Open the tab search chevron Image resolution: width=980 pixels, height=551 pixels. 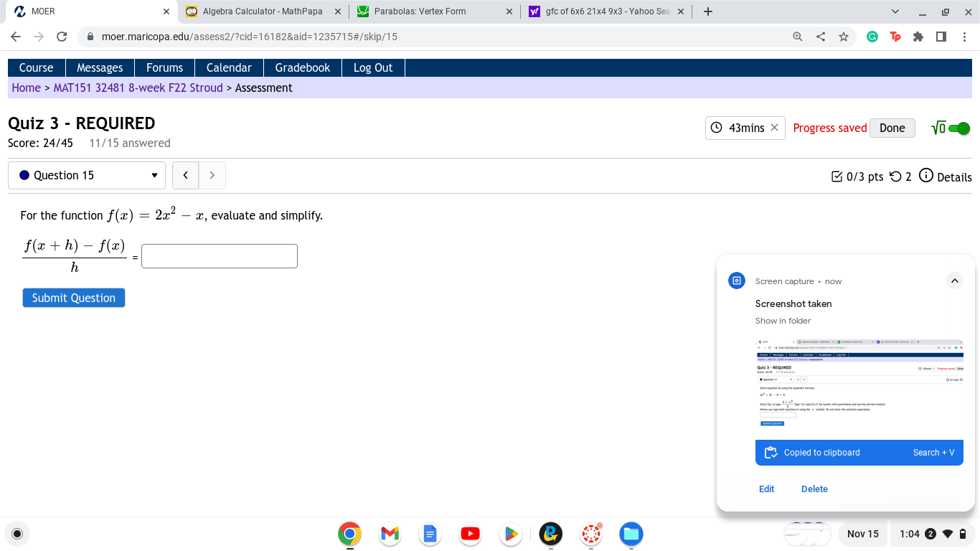click(x=895, y=11)
